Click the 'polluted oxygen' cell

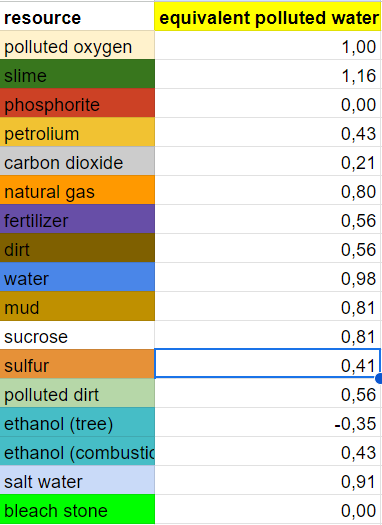pos(77,45)
